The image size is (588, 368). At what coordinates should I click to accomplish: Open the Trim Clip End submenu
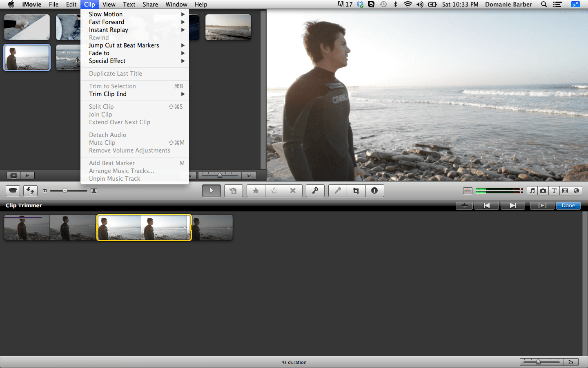click(107, 94)
